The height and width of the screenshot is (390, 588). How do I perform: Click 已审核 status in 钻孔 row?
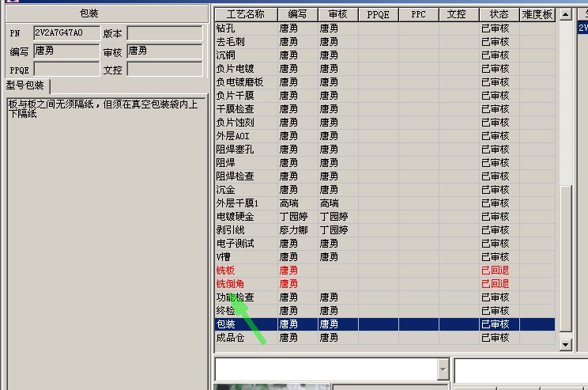pos(496,28)
